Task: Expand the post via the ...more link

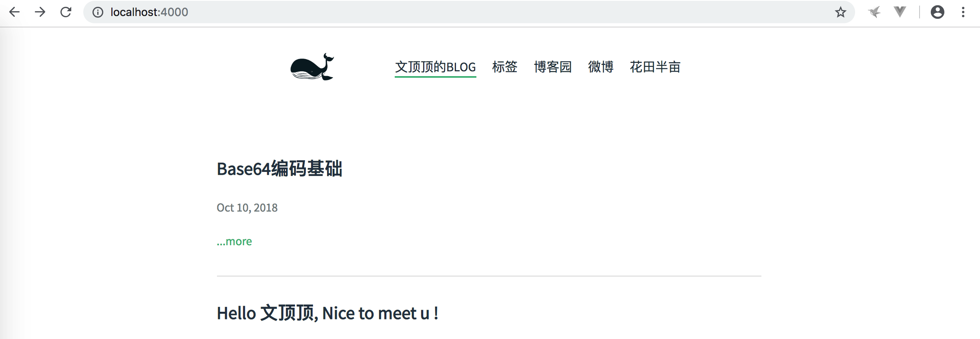Action: point(234,242)
